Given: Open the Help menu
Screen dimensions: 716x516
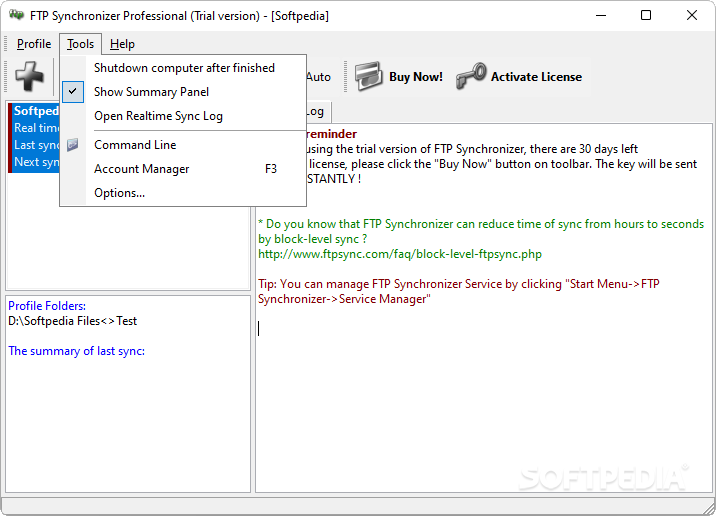Looking at the screenshot, I should pyautogui.click(x=122, y=44).
